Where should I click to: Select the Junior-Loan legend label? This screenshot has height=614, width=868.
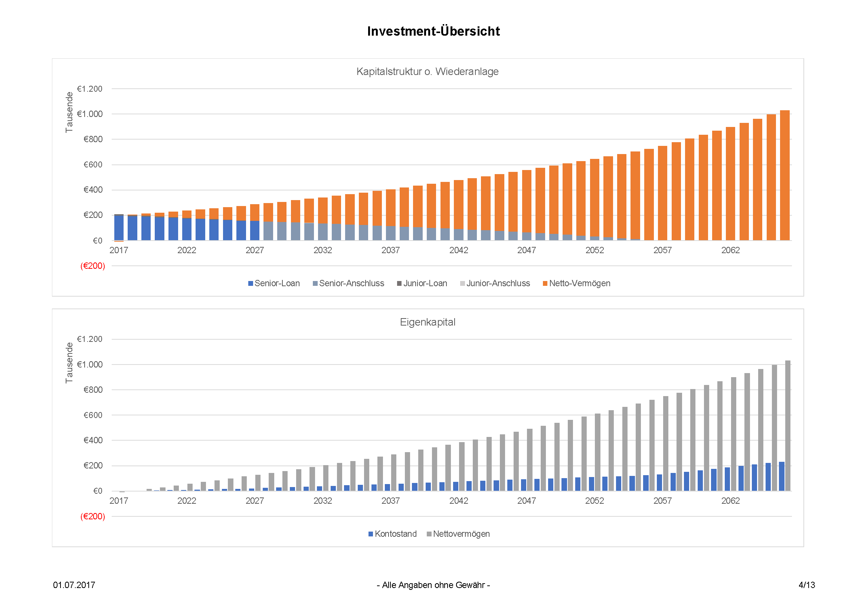(425, 284)
